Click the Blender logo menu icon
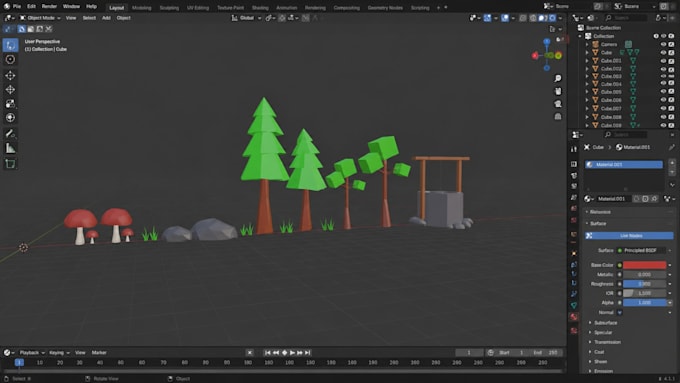 tap(7, 7)
